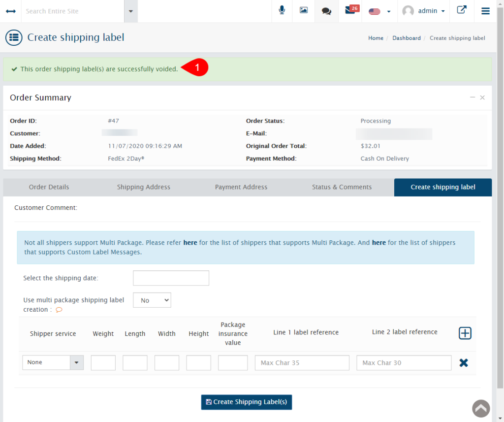Click the Create shipping label page header icon

pos(14,37)
